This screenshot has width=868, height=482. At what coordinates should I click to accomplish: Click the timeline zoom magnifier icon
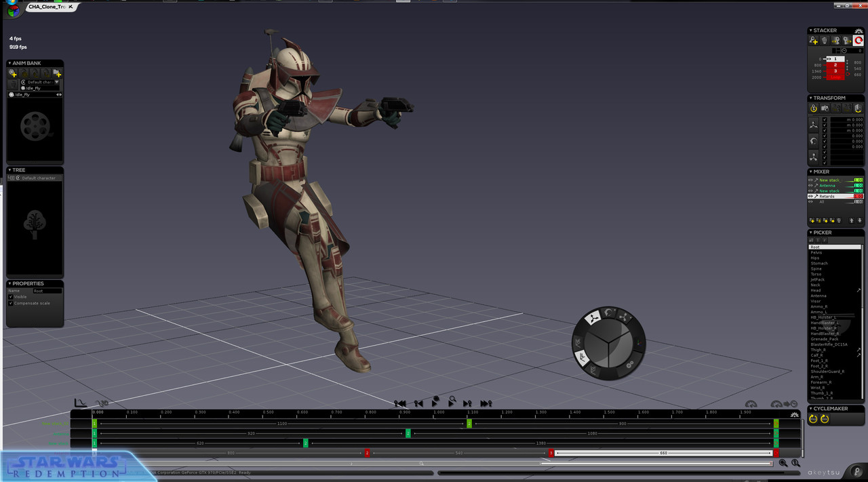783,463
